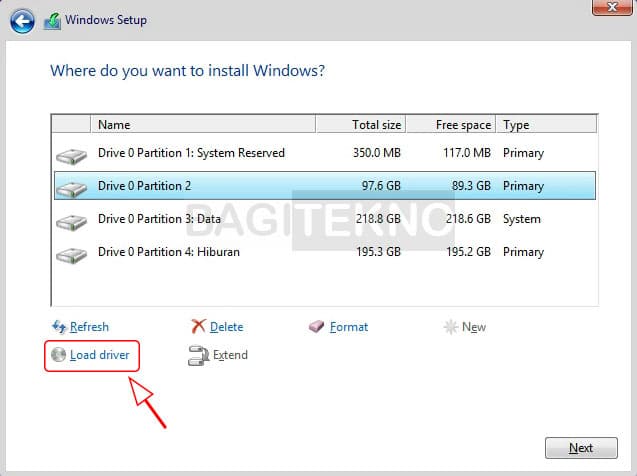
Task: Click the 350.0 MB total size cell
Action: [x=377, y=153]
